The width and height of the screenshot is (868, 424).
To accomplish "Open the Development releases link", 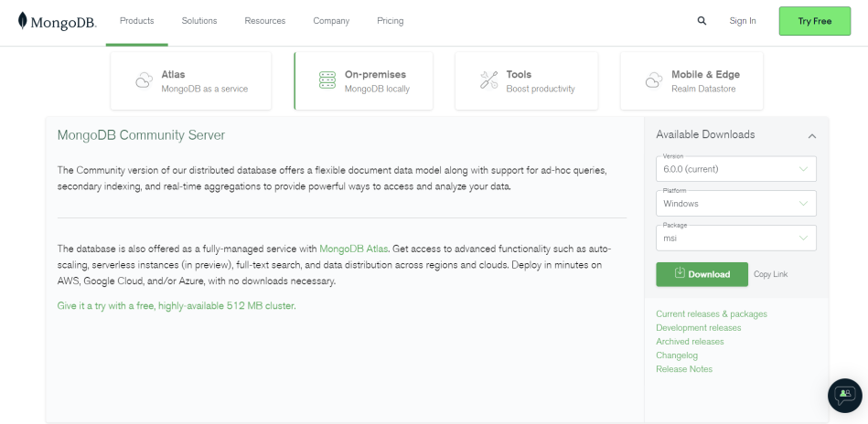I will (x=698, y=328).
